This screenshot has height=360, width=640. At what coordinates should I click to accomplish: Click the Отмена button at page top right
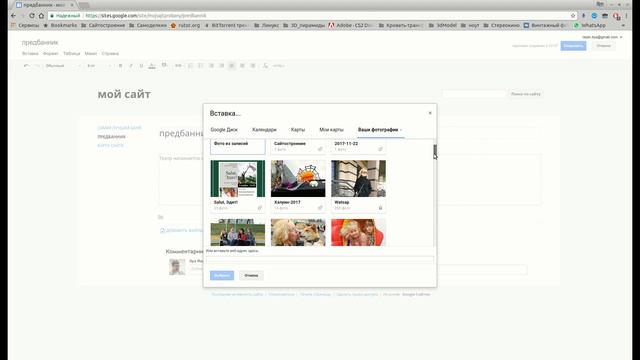pos(603,46)
